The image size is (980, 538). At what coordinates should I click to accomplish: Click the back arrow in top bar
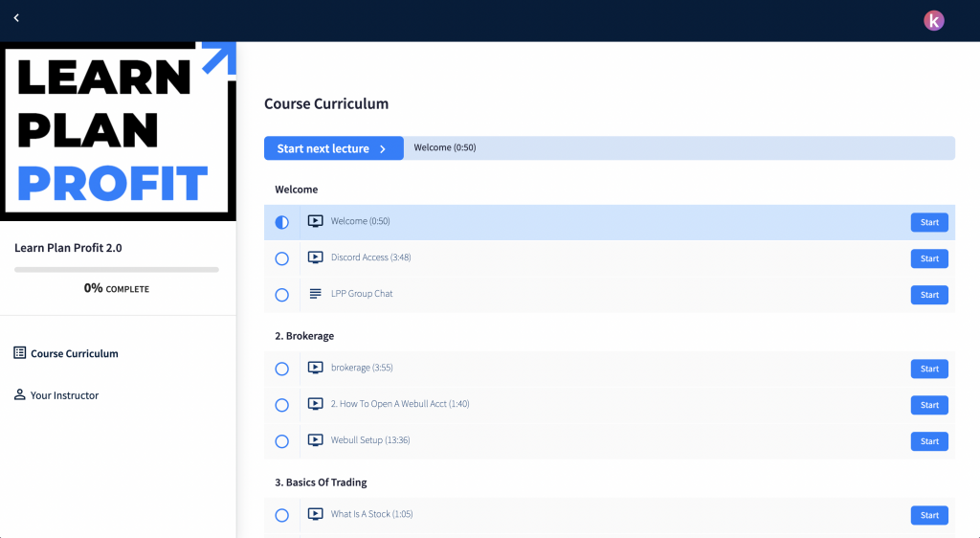point(16,18)
